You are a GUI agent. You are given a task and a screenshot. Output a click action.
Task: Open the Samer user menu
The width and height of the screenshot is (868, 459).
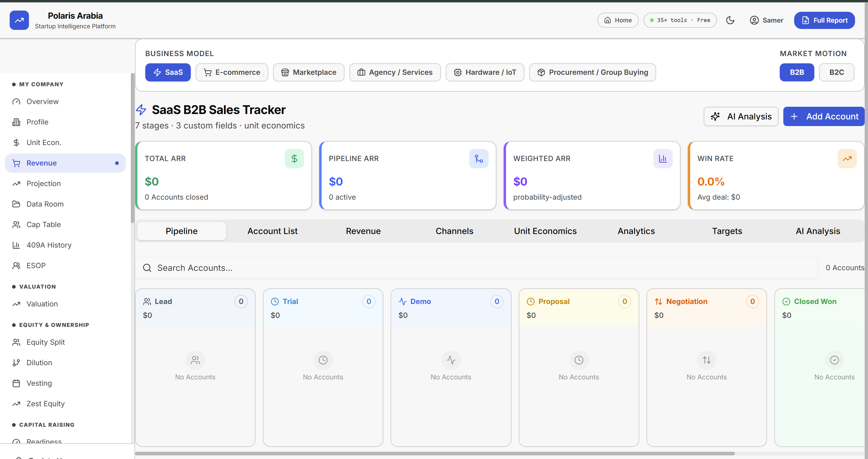(766, 20)
